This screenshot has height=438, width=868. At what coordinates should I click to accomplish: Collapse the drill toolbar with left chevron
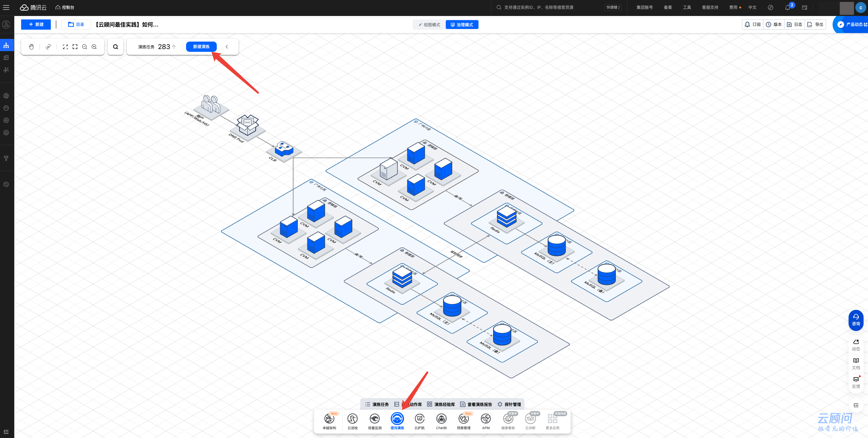227,47
